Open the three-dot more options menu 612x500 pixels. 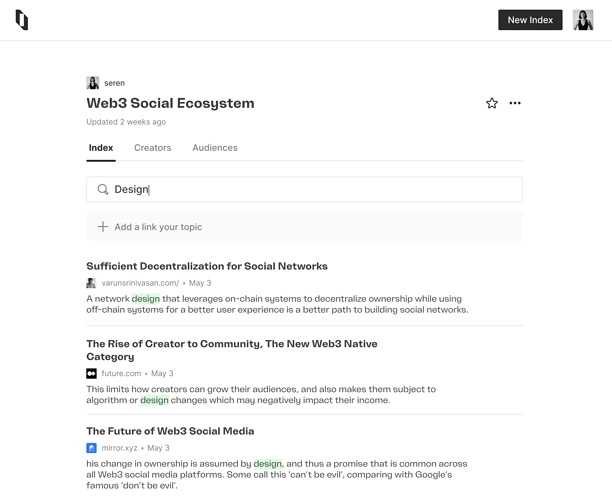pos(515,103)
